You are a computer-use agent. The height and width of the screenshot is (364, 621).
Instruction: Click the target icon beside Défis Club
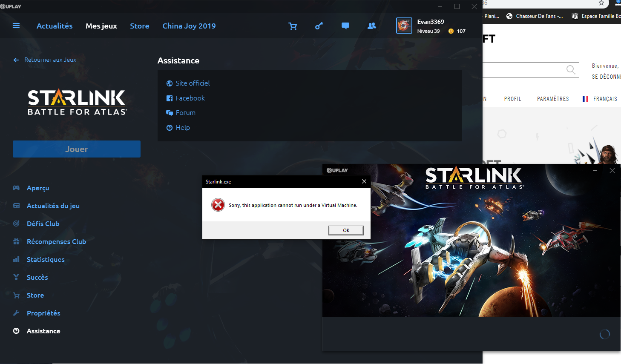click(16, 224)
